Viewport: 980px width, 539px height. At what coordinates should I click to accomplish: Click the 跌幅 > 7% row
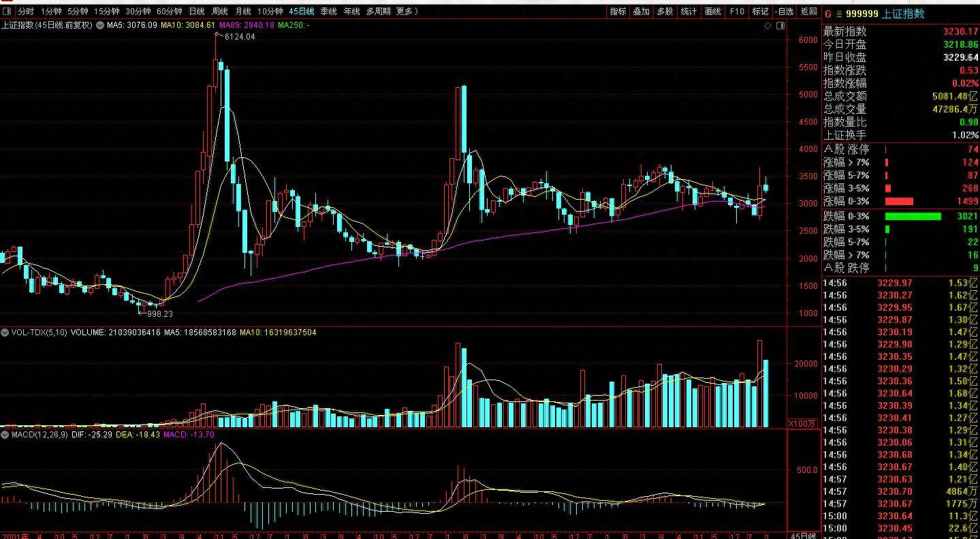(x=900, y=255)
